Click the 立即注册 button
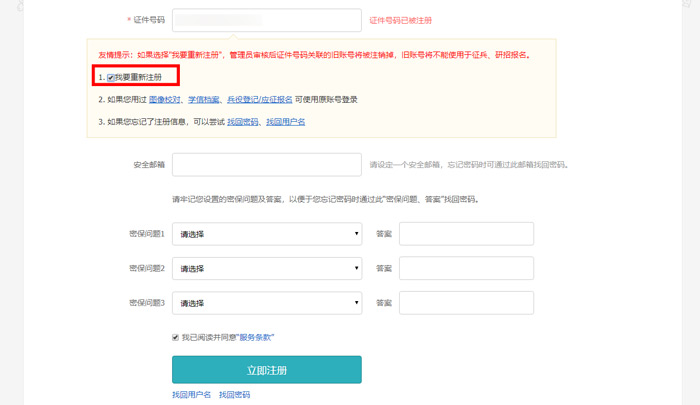700x405 pixels. coord(267,370)
